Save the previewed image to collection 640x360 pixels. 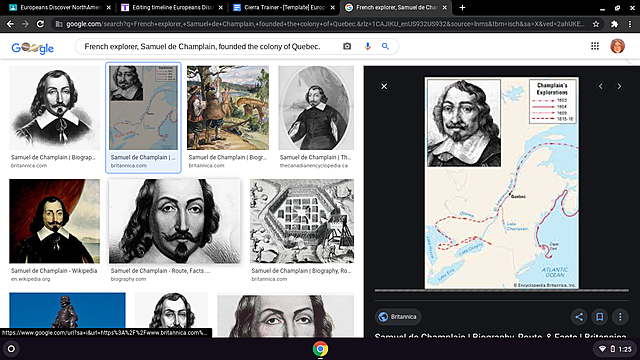point(600,317)
